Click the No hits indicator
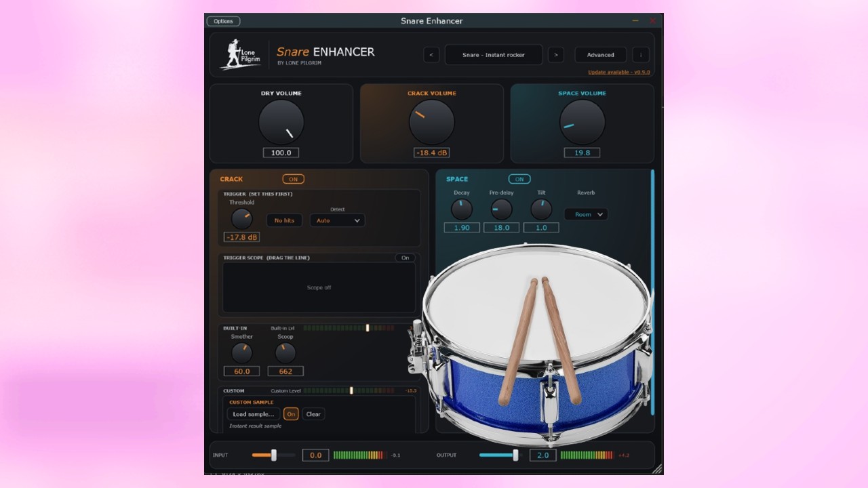 point(284,220)
